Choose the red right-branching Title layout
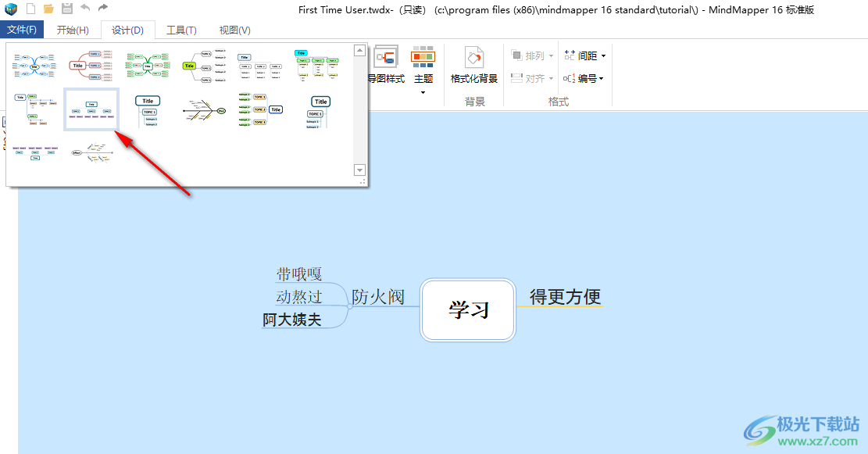 92,66
